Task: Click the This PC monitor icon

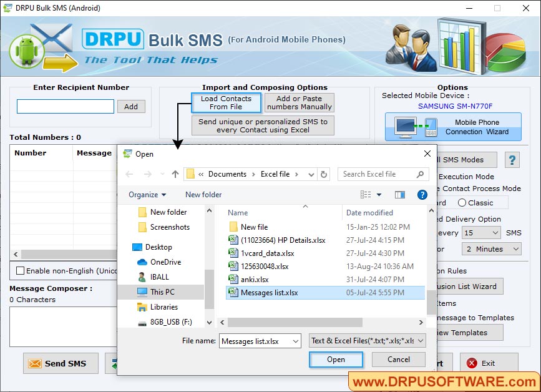Action: click(142, 292)
